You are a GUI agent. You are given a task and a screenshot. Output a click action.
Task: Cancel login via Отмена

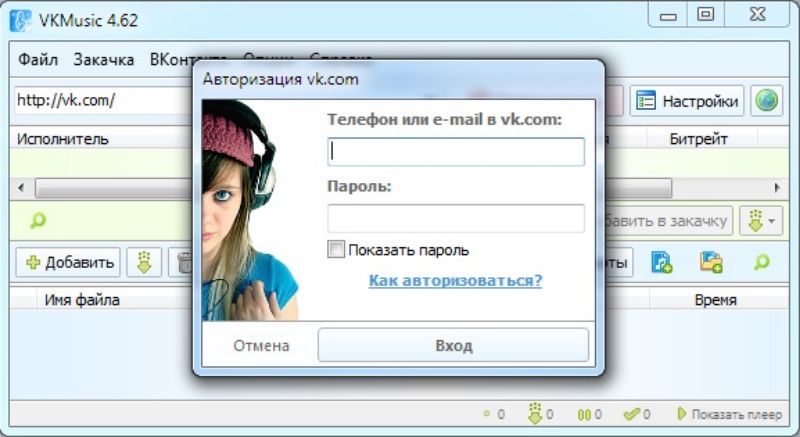point(261,346)
